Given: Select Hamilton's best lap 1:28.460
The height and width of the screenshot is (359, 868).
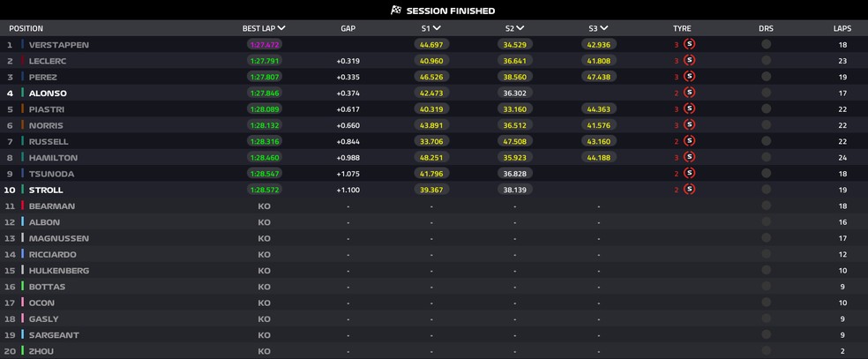Looking at the screenshot, I should (x=265, y=158).
